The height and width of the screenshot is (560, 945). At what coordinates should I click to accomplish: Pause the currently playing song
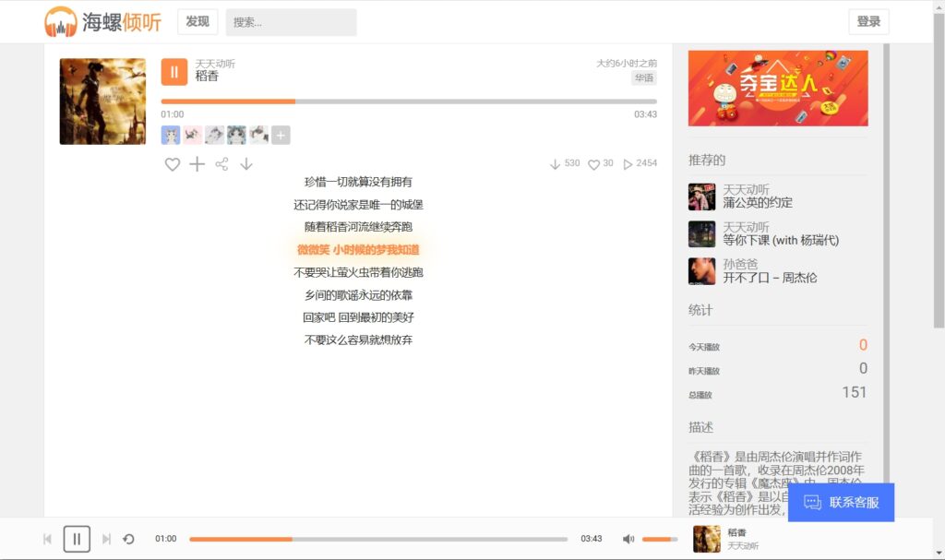[77, 539]
